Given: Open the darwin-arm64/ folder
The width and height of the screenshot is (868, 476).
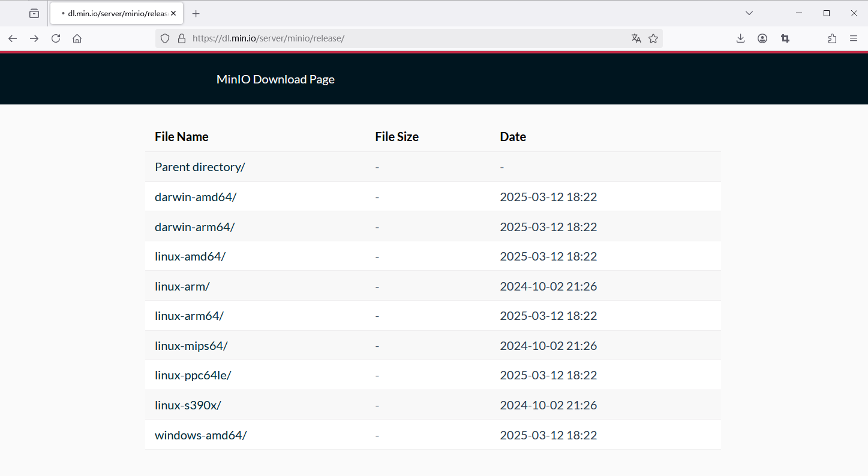Looking at the screenshot, I should coord(195,227).
